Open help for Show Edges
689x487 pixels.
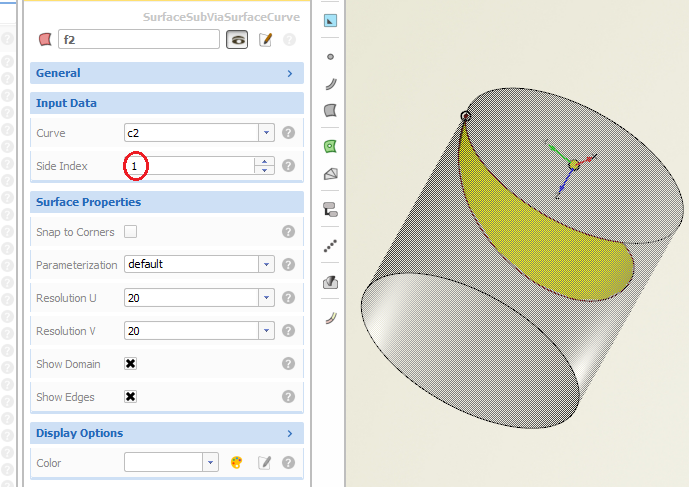[288, 396]
